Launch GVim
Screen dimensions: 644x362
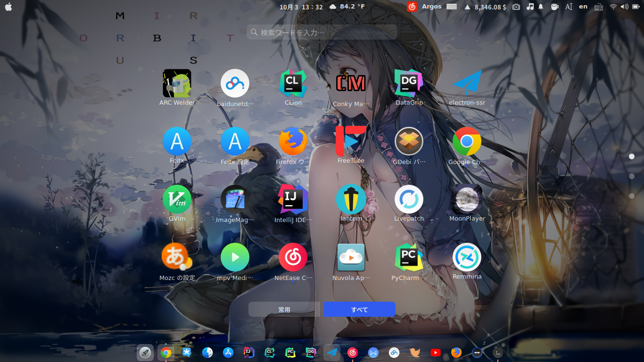(177, 199)
